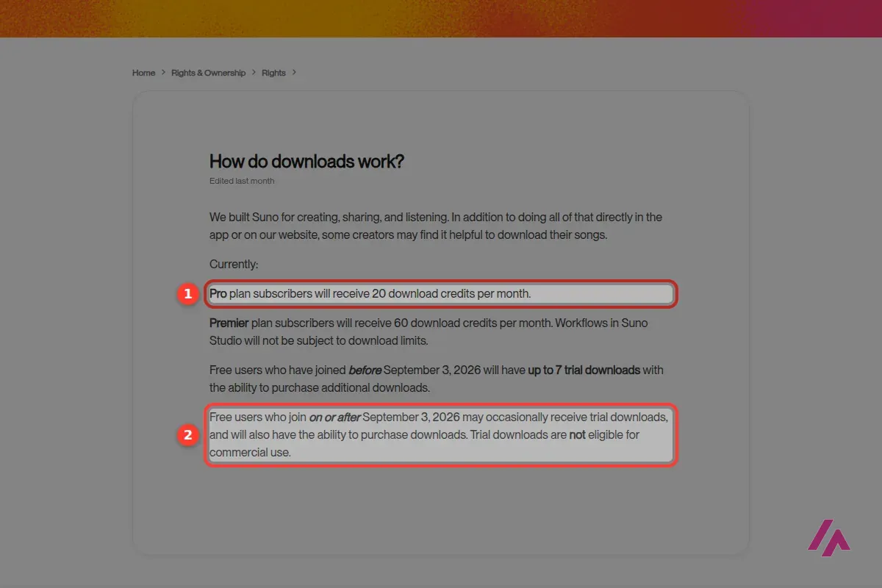The image size is (882, 588).
Task: Click the italic phrase 'on or after'
Action: tap(334, 417)
